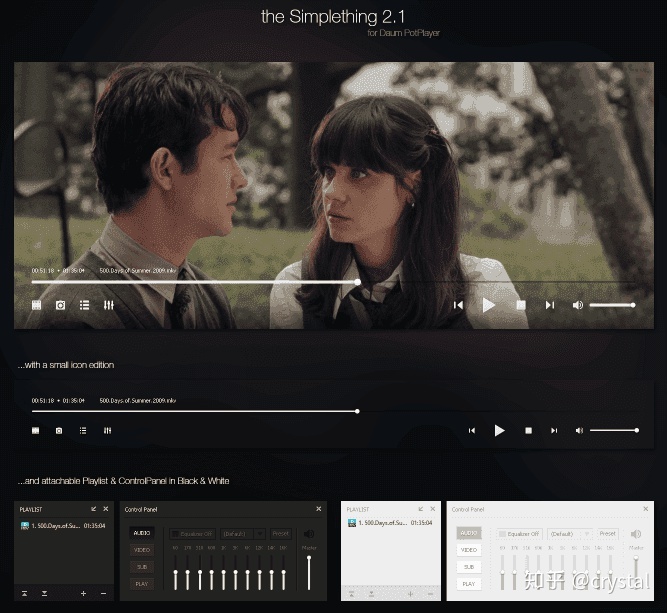Switch to VIDEO tab in black Control Panel

coord(142,550)
